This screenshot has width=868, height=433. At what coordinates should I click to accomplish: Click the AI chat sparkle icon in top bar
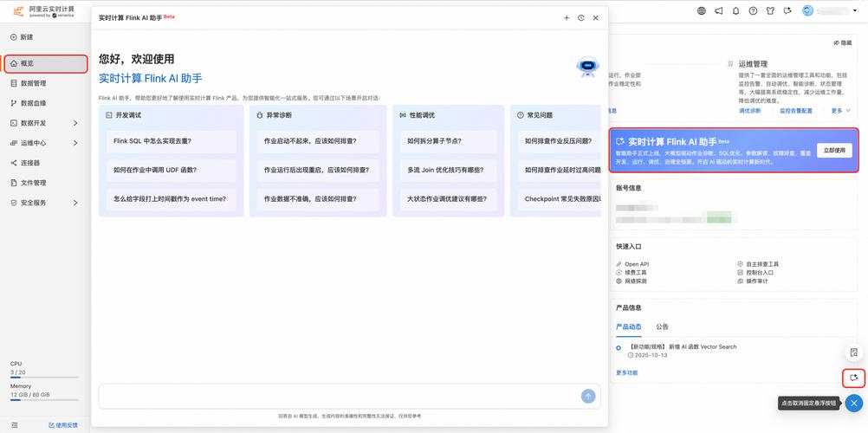pyautogui.click(x=787, y=10)
